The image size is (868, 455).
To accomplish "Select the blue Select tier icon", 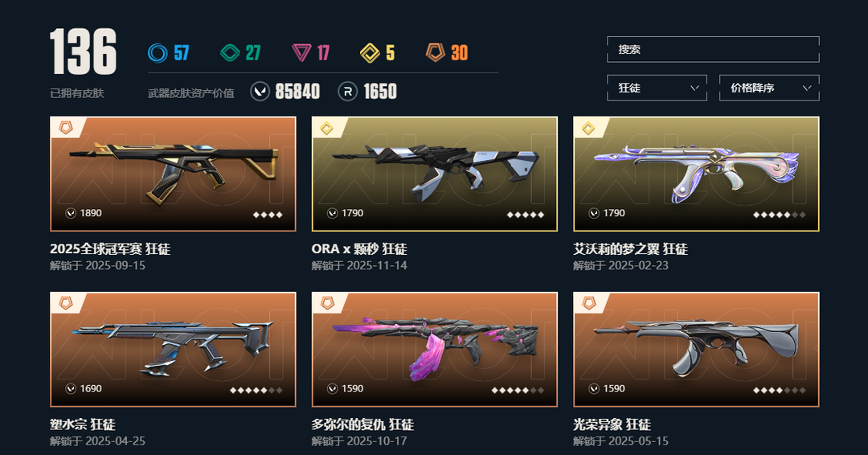I will tap(158, 53).
